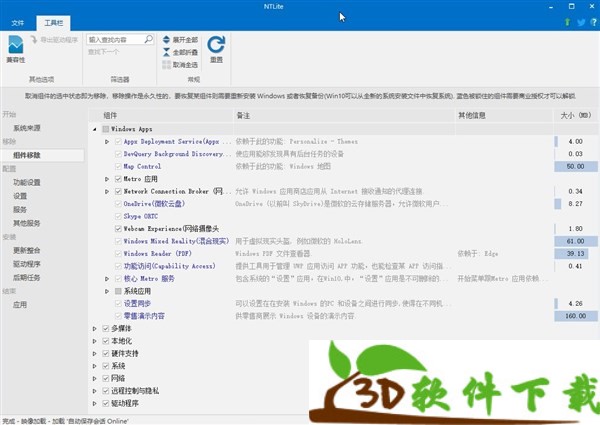Open 服务 page in sidebar
Image resolution: width=600 pixels, height=425 pixels.
tap(20, 209)
